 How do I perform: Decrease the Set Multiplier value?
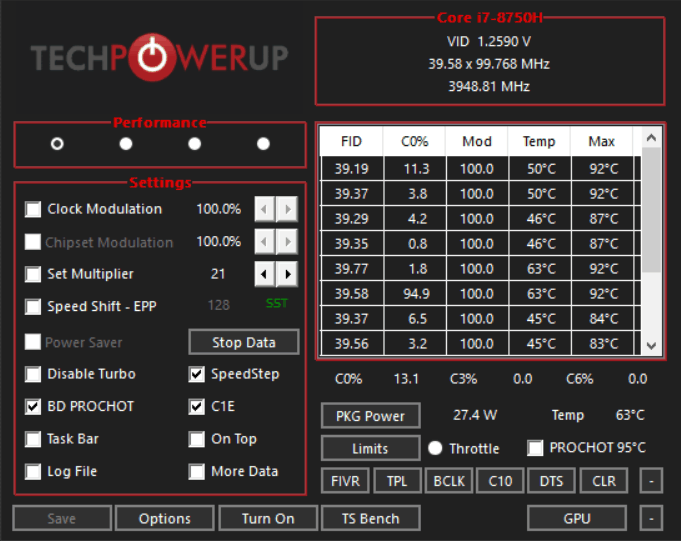click(x=263, y=274)
